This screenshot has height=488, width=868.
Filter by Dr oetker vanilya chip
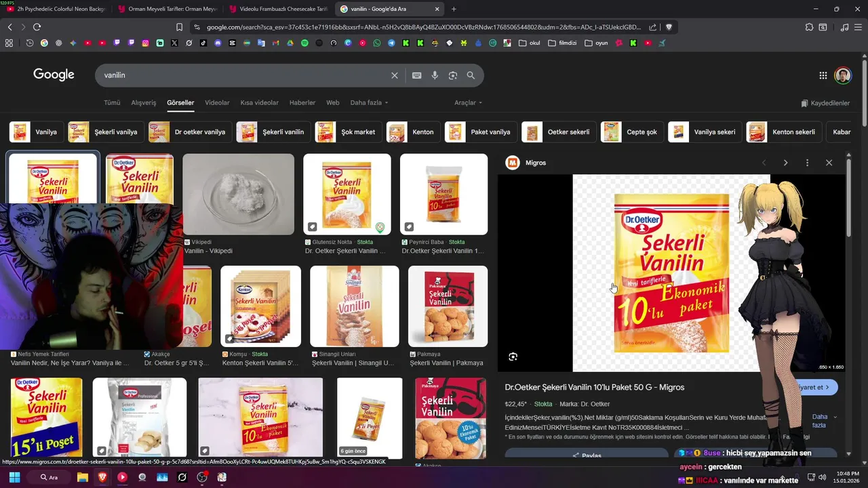point(190,132)
